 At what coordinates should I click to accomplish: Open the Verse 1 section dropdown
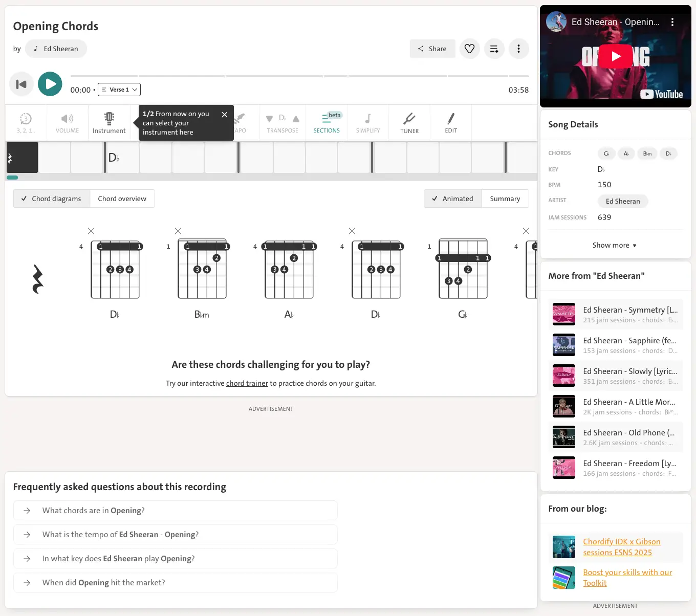[x=119, y=90]
